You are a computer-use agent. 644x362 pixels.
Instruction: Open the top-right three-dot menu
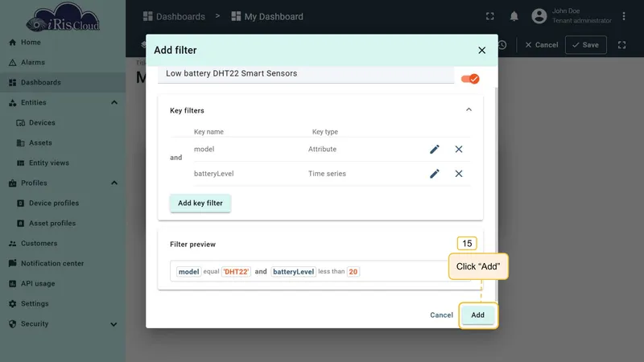[624, 16]
